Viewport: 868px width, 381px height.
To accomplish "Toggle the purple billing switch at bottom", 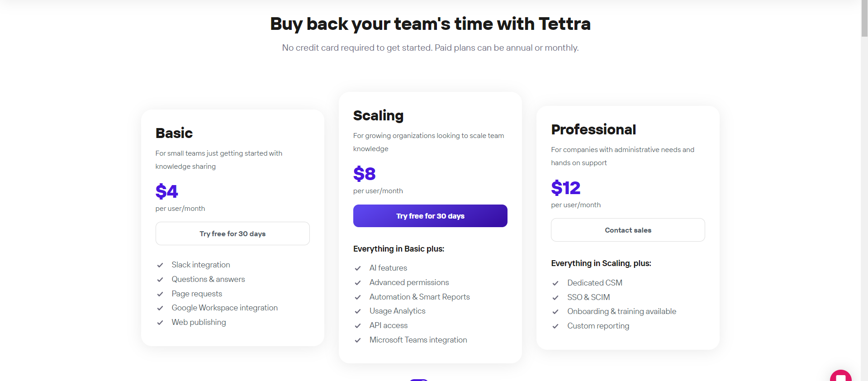I will tap(419, 380).
